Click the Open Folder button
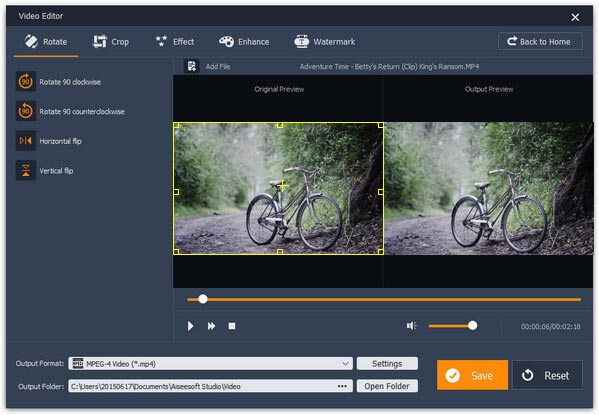The height and width of the screenshot is (415, 599). click(x=387, y=386)
